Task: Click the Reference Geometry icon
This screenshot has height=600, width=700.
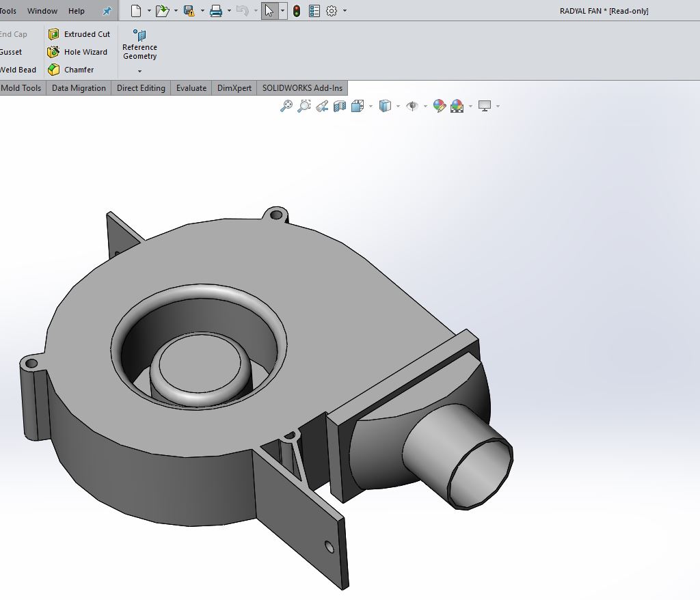Action: [x=139, y=35]
